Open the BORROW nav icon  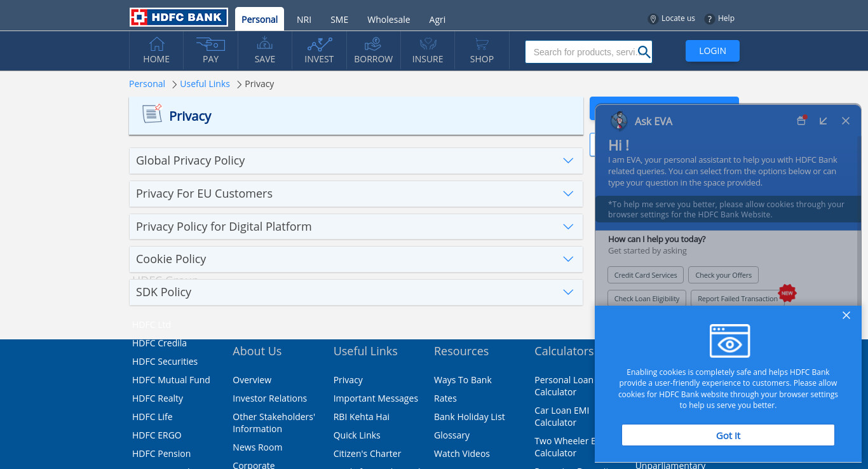coord(373,44)
